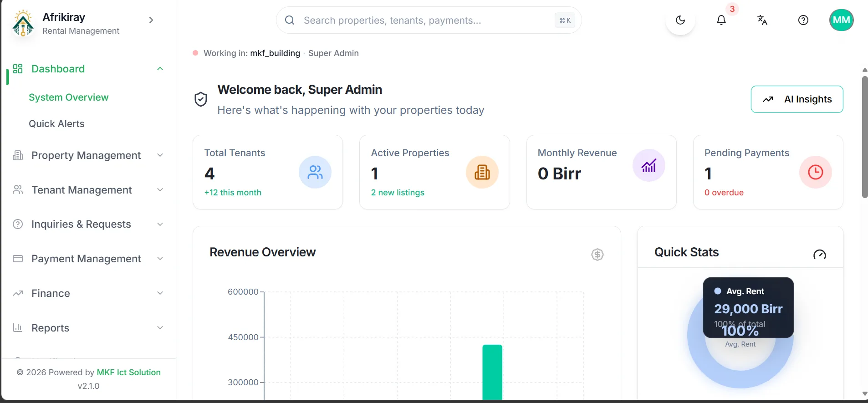
Task: Click the Active Properties building icon
Action: point(482,172)
